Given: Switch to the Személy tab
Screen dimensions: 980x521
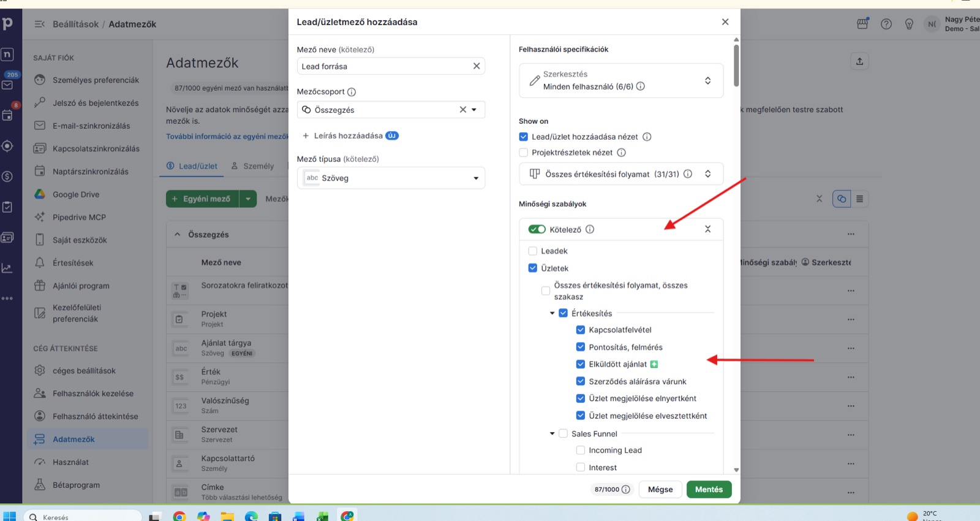Looking at the screenshot, I should [252, 166].
